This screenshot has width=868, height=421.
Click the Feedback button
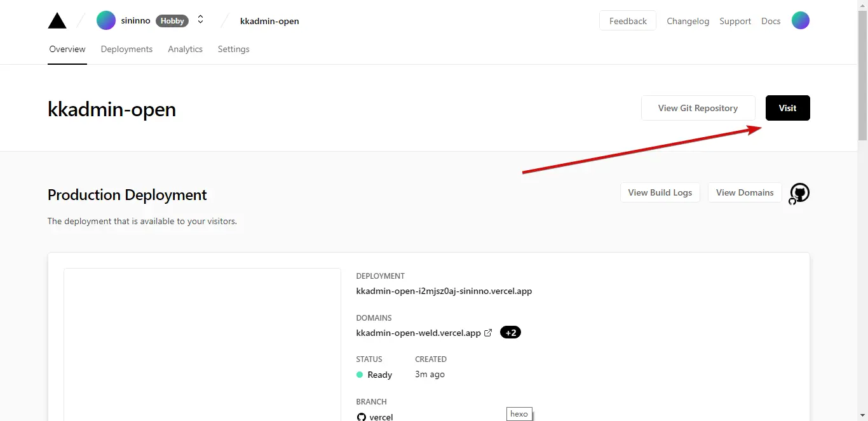(628, 21)
